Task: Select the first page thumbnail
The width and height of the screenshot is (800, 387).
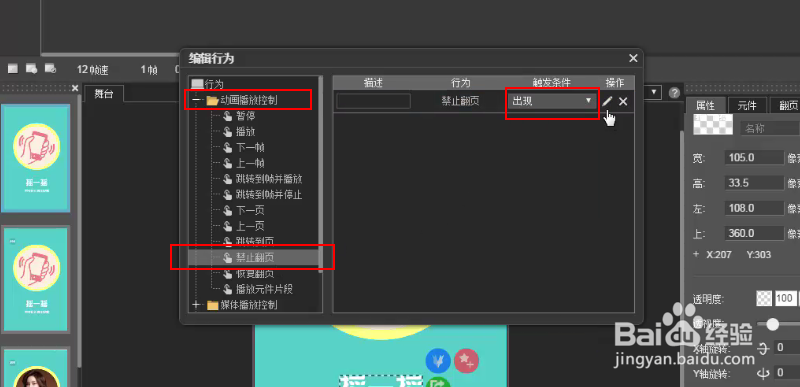Action: 36,158
